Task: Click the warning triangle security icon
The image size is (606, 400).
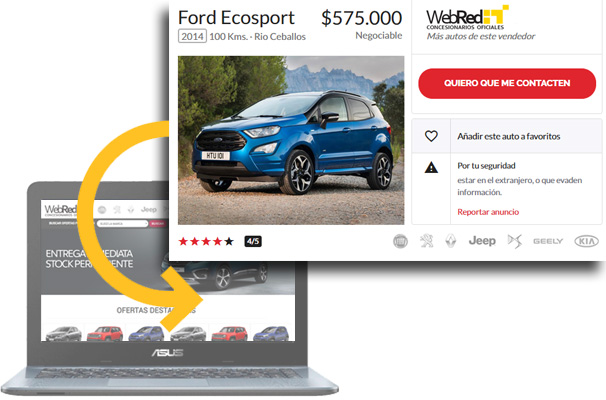Action: click(x=431, y=167)
